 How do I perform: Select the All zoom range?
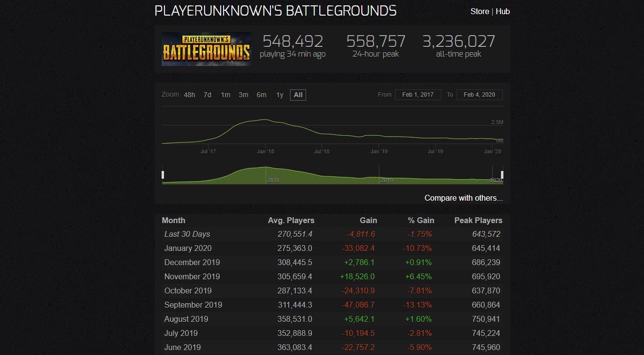[x=298, y=95]
